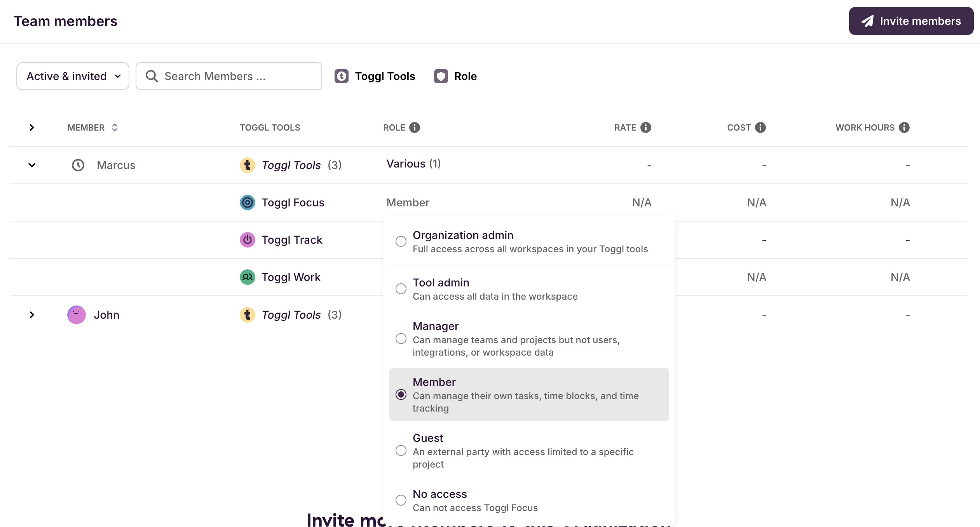Select the Tool admin role option

coord(401,289)
